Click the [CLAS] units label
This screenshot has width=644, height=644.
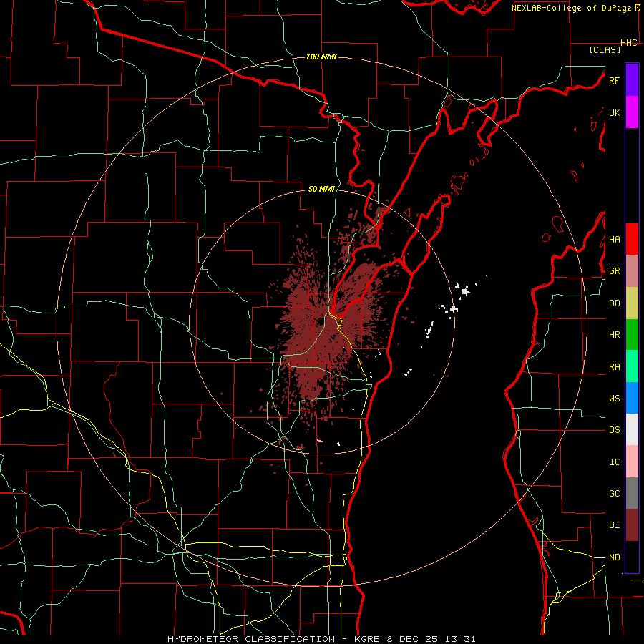[605, 49]
